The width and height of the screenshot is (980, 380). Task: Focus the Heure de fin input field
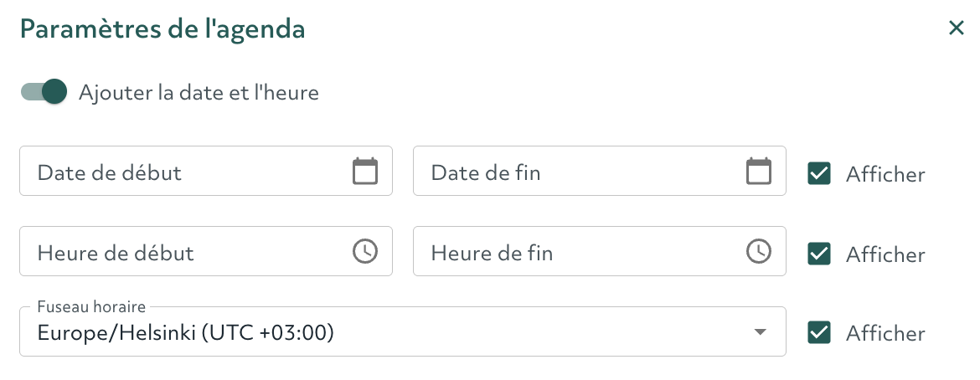click(600, 251)
